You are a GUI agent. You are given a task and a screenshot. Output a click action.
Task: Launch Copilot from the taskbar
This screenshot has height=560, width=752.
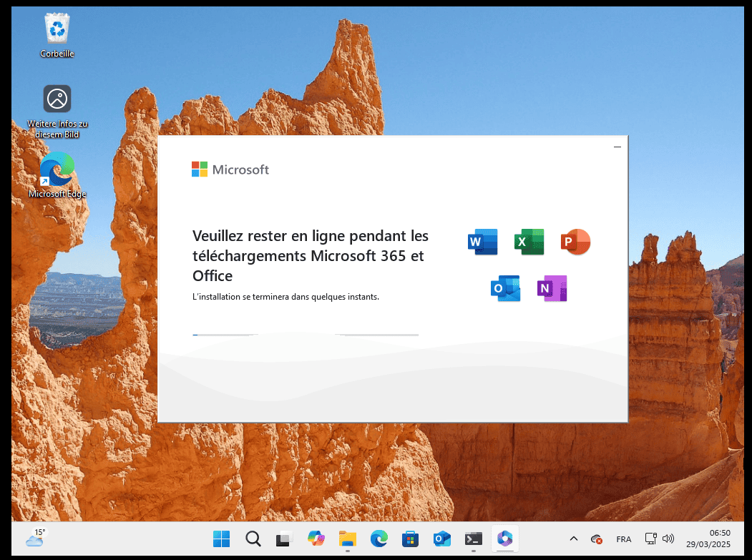click(316, 539)
